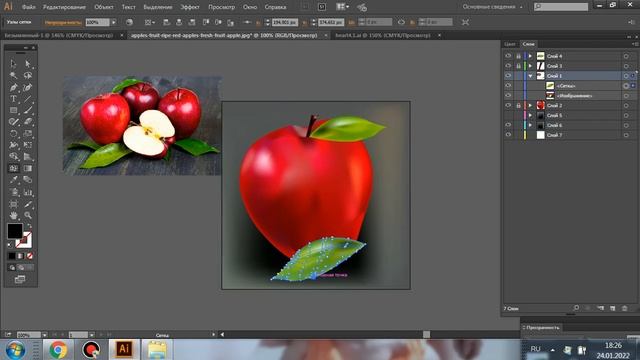Hide Слой 2 with its eye icon
Viewport: 640px width, 360px height.
[x=508, y=105]
